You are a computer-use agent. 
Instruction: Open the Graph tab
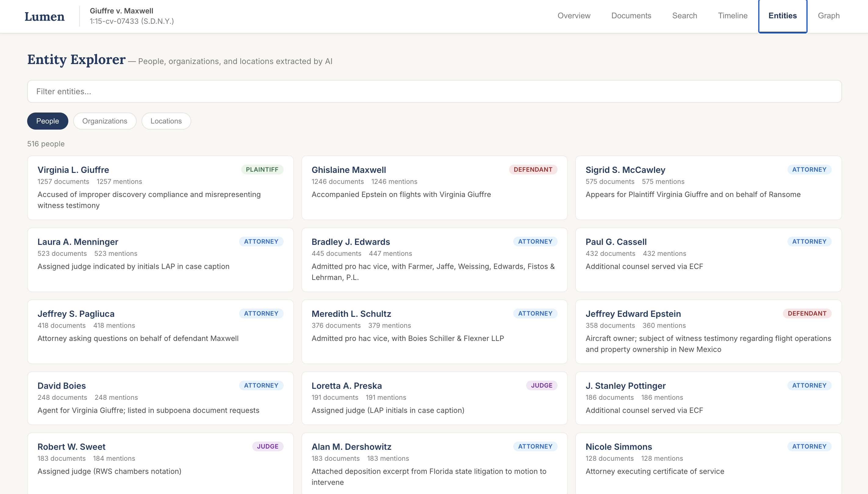point(829,16)
